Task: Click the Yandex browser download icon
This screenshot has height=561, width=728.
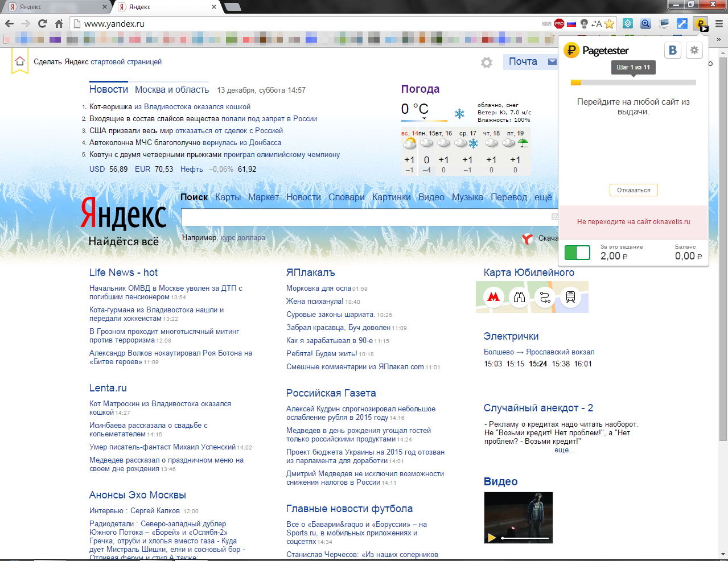Action: [x=528, y=238]
